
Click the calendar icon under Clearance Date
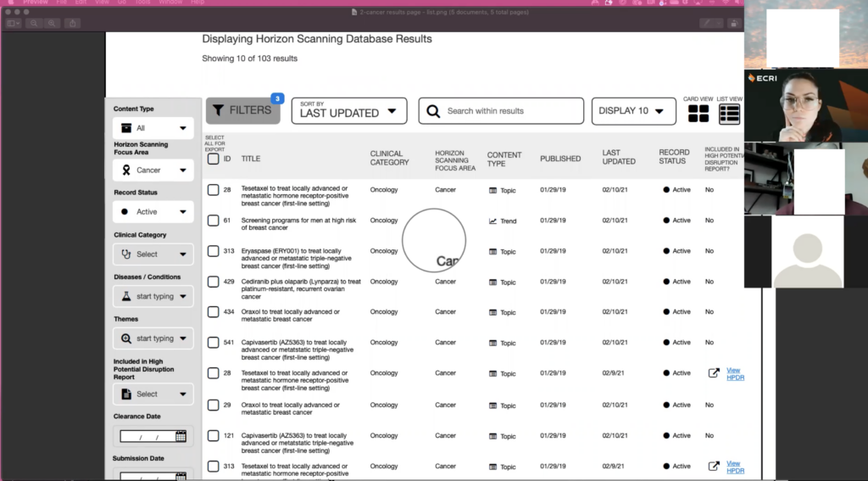[181, 436]
